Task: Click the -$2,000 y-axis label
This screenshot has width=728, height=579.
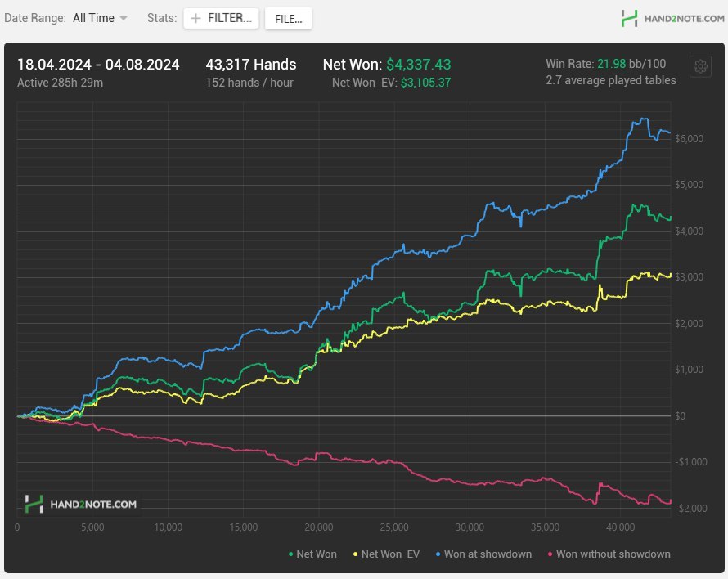Action: (691, 509)
